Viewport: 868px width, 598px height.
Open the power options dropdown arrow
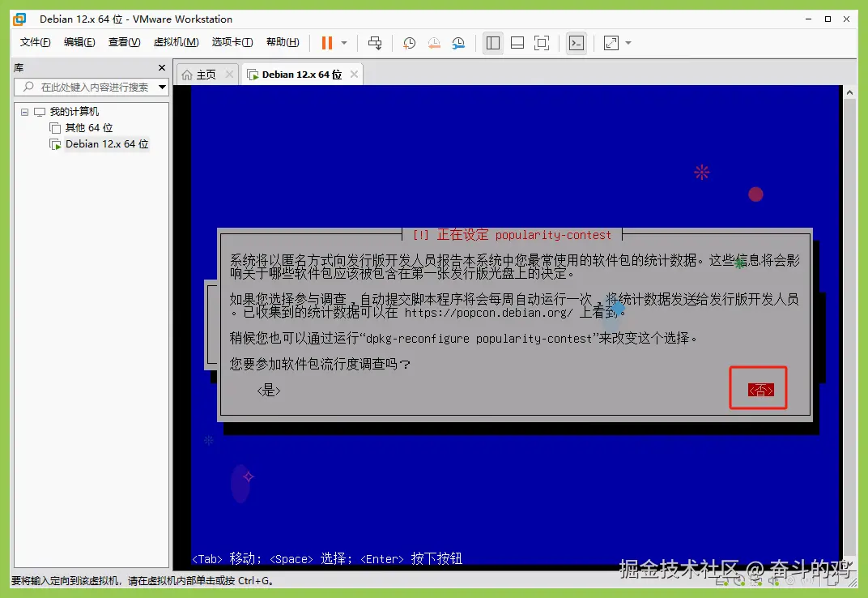344,43
